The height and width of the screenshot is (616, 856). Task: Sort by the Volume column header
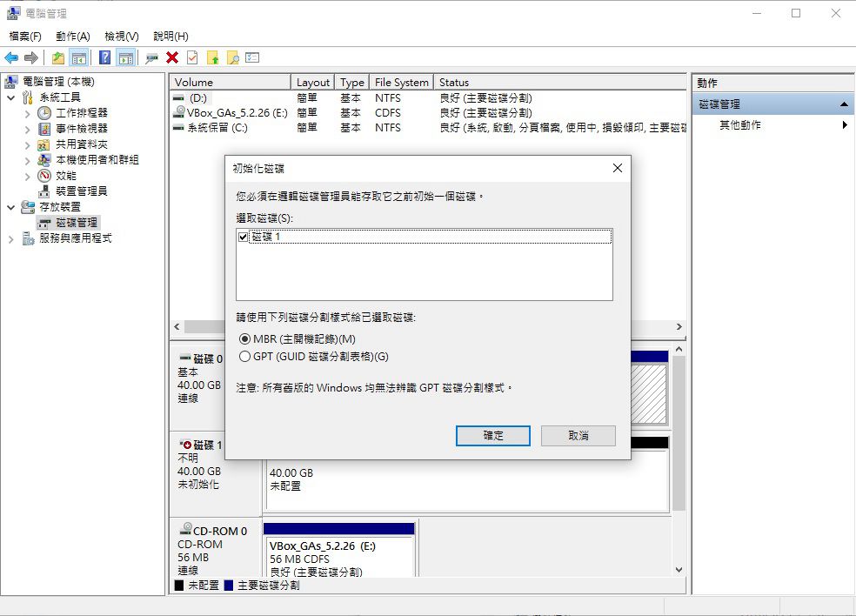pyautogui.click(x=230, y=83)
